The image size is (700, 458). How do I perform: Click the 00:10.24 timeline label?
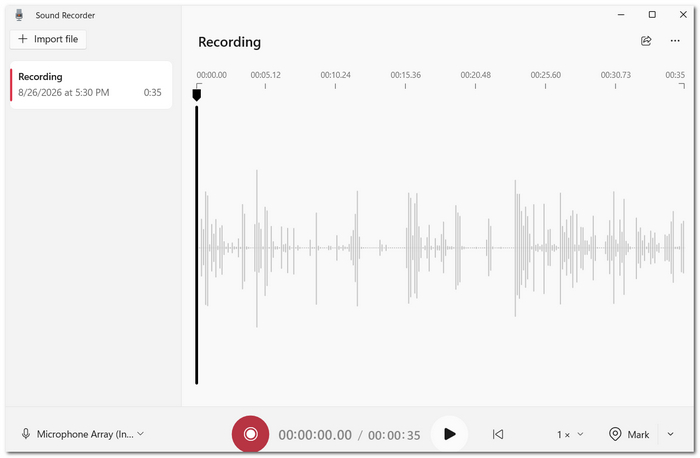pos(335,75)
